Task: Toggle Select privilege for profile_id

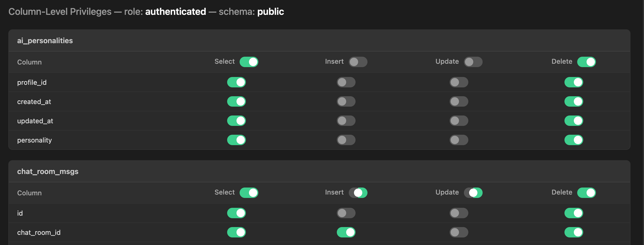Action: click(x=236, y=82)
